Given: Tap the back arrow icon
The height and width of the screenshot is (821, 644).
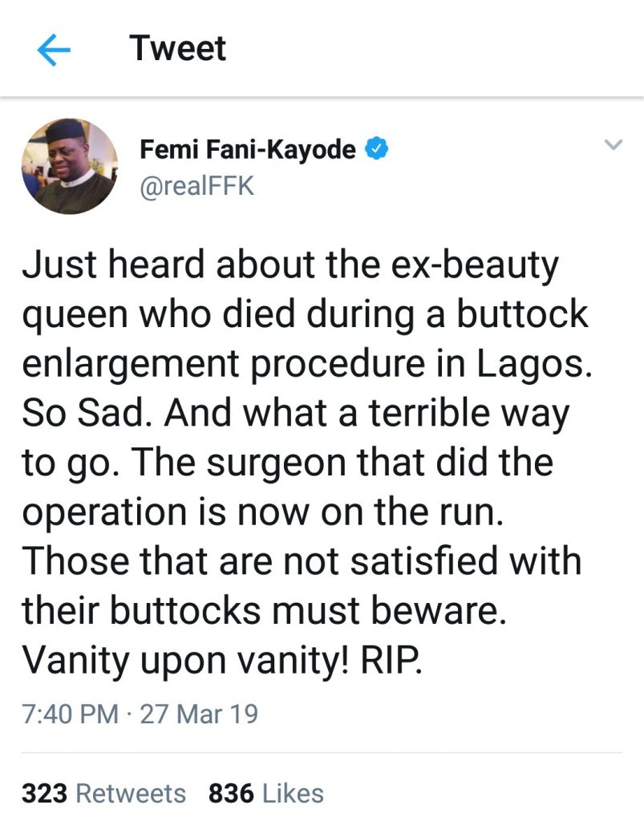Looking at the screenshot, I should (x=54, y=51).
